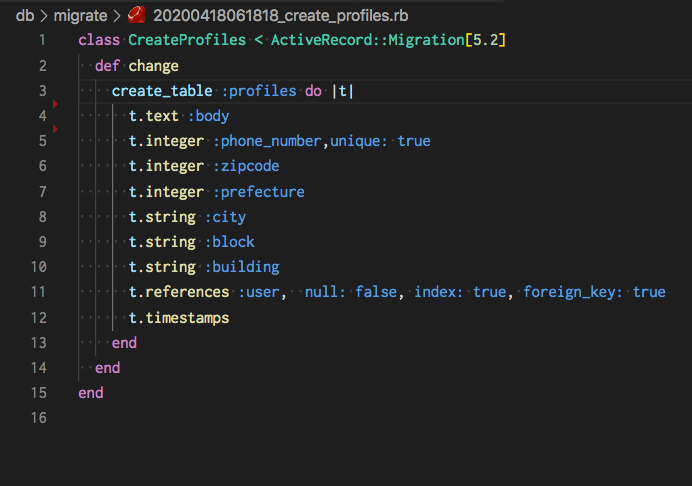
Task: Click the red gutter marker near line 5
Action: tap(55, 129)
